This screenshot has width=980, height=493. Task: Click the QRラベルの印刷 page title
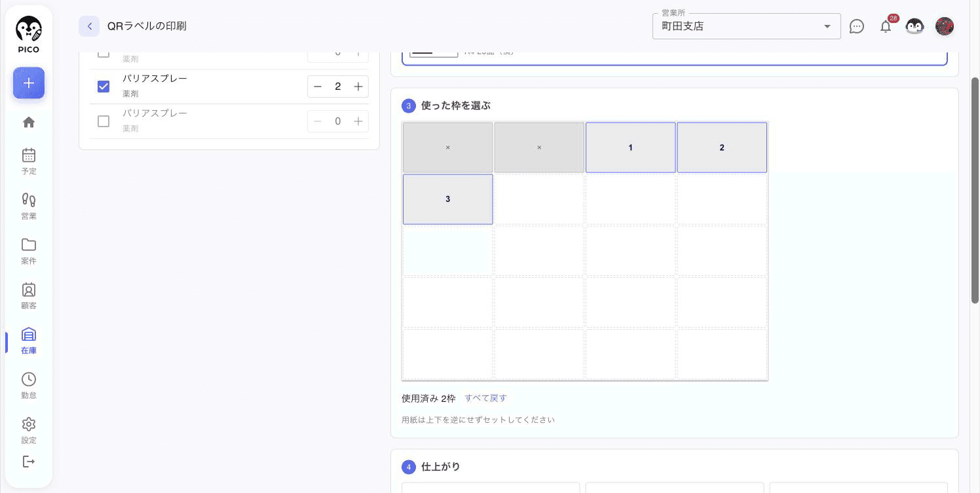[147, 26]
